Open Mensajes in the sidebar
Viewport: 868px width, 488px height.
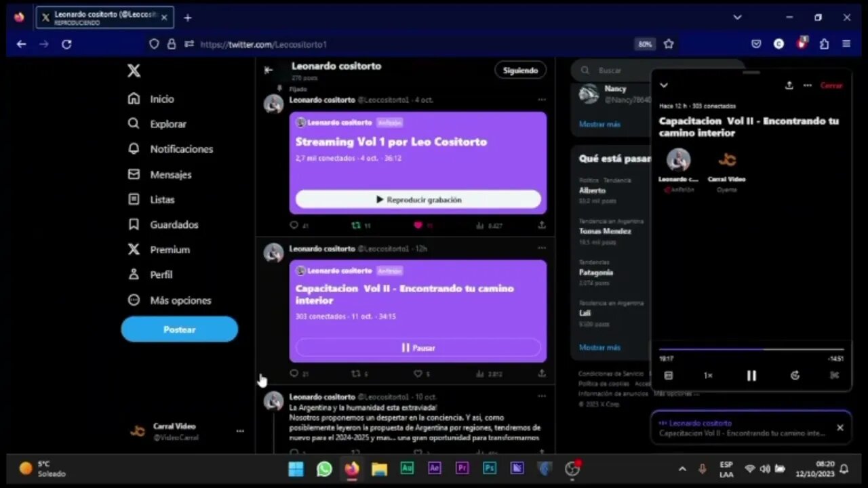tap(159, 174)
